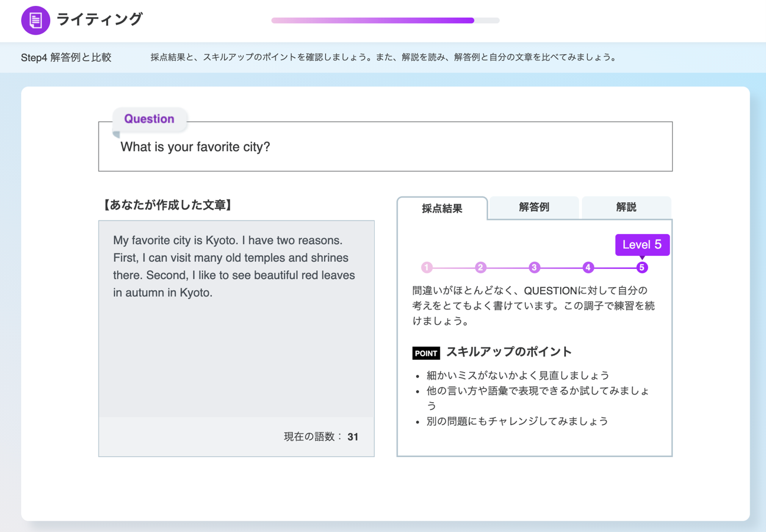Click tip '別の問題にもチャレンジしてみましょう'
The image size is (766, 532).
tap(517, 421)
